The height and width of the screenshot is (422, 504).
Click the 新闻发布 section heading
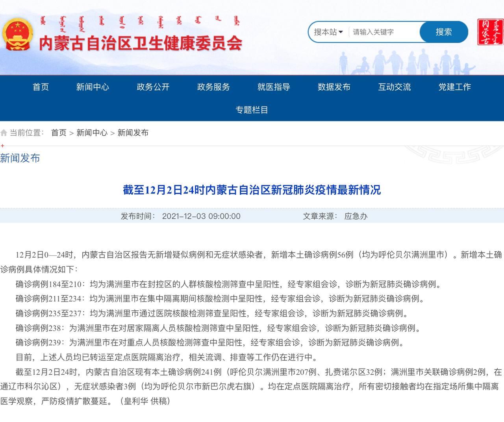[20, 158]
